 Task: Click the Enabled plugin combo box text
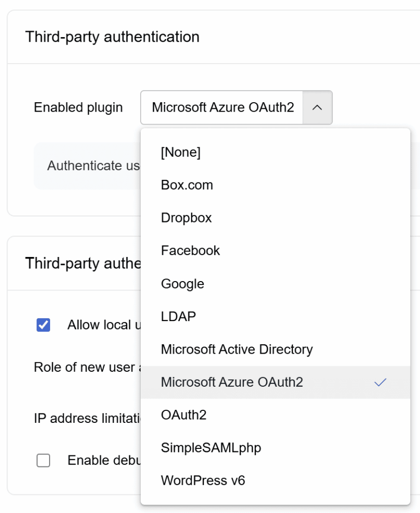coord(223,108)
